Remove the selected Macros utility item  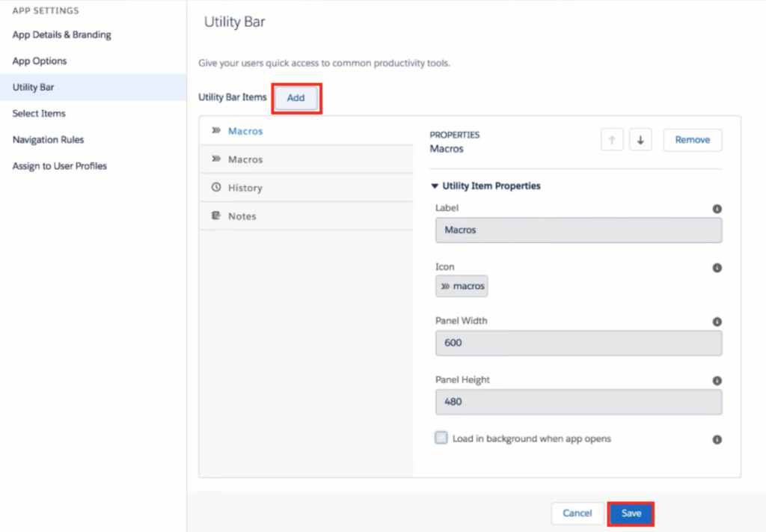[692, 140]
